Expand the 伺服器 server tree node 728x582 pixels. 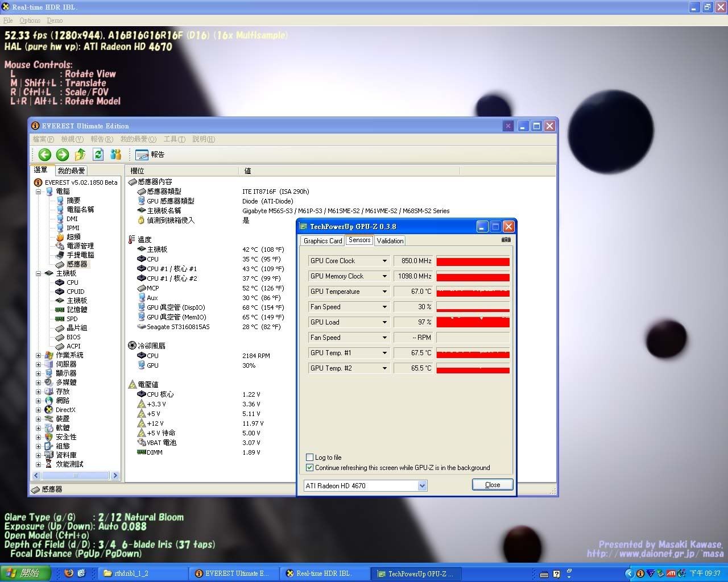point(39,364)
